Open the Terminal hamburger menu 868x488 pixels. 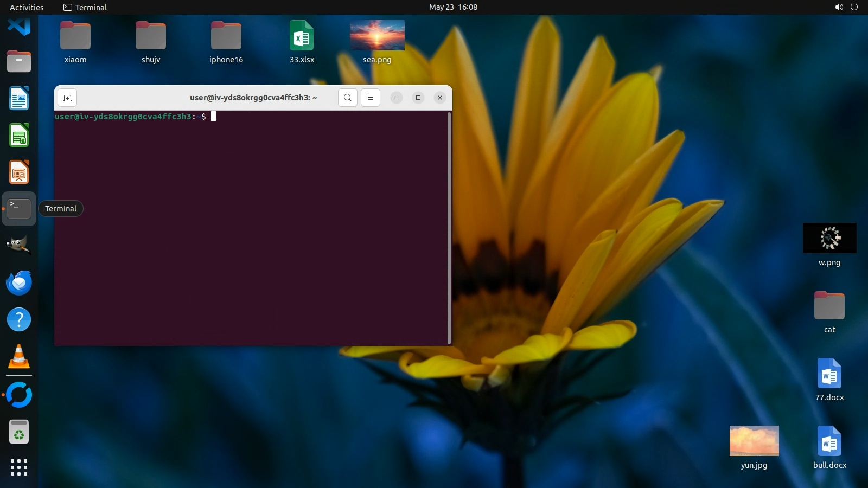pyautogui.click(x=371, y=98)
